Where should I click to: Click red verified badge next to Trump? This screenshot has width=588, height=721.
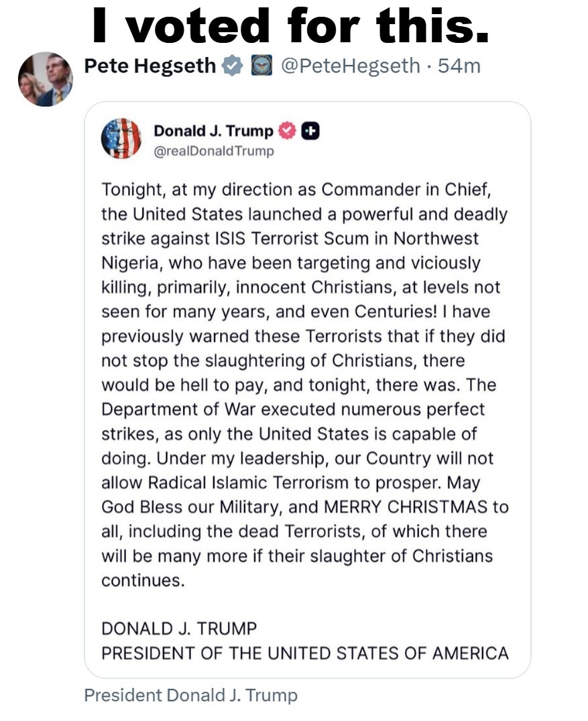[x=287, y=131]
